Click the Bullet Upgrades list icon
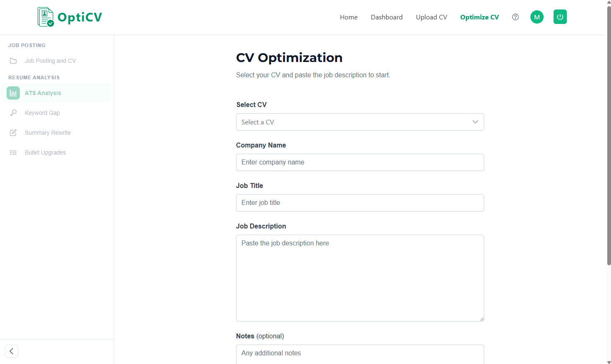This screenshot has height=364, width=611. coord(13,152)
